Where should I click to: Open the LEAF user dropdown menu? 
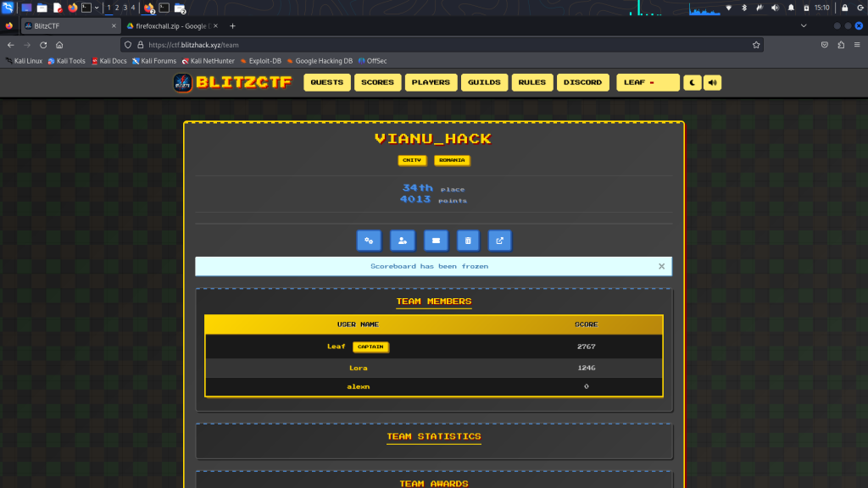(648, 82)
